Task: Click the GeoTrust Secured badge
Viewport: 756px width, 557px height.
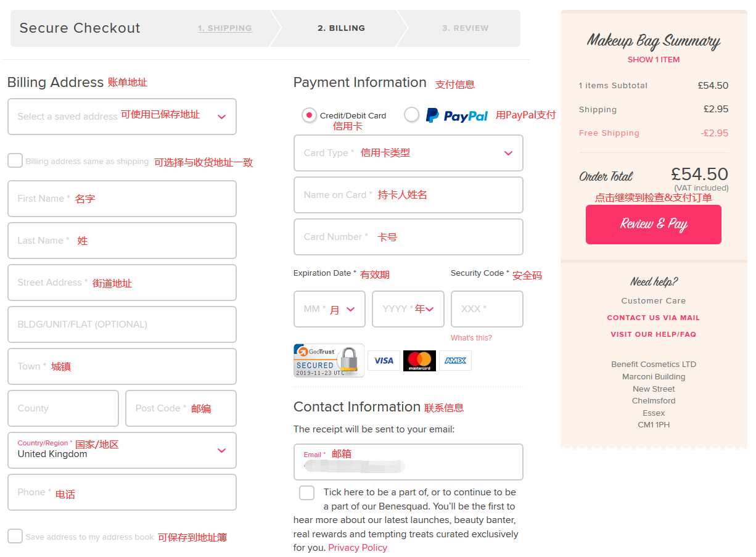Action: (x=329, y=360)
